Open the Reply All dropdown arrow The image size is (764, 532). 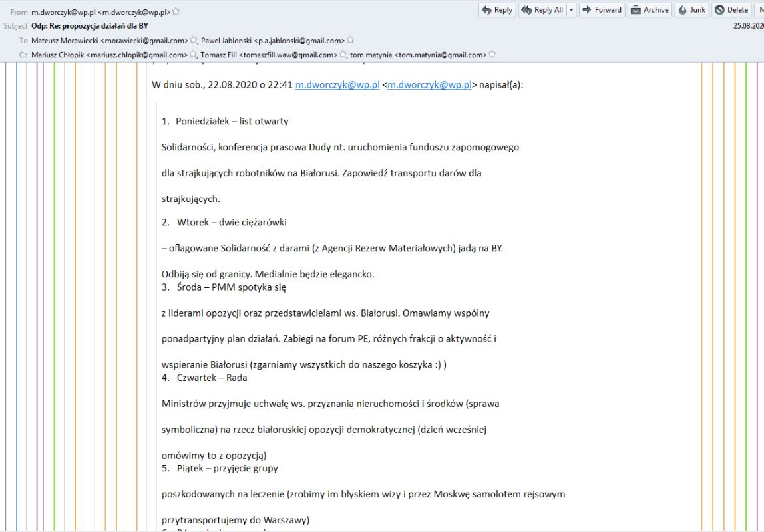point(571,10)
